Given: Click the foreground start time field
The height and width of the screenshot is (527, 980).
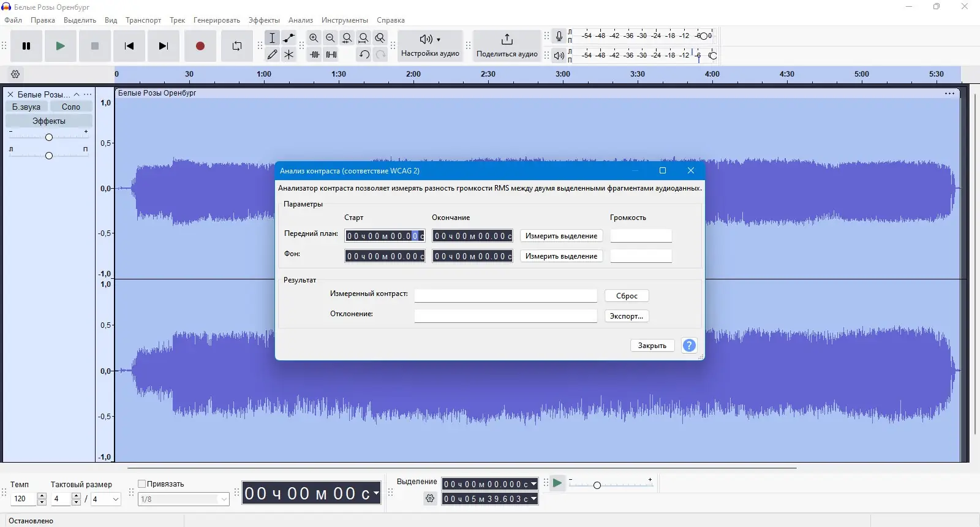Looking at the screenshot, I should 385,236.
